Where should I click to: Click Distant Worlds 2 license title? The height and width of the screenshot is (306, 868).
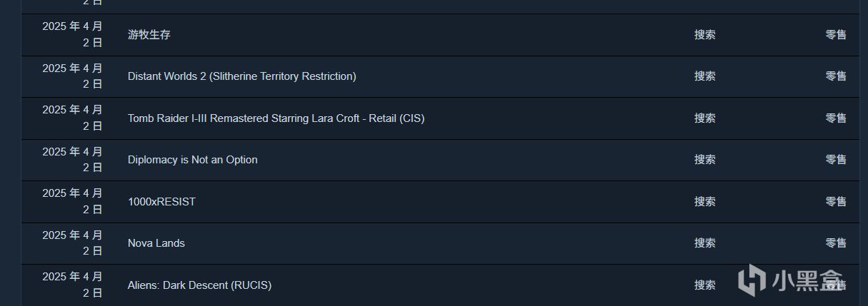pyautogui.click(x=241, y=76)
